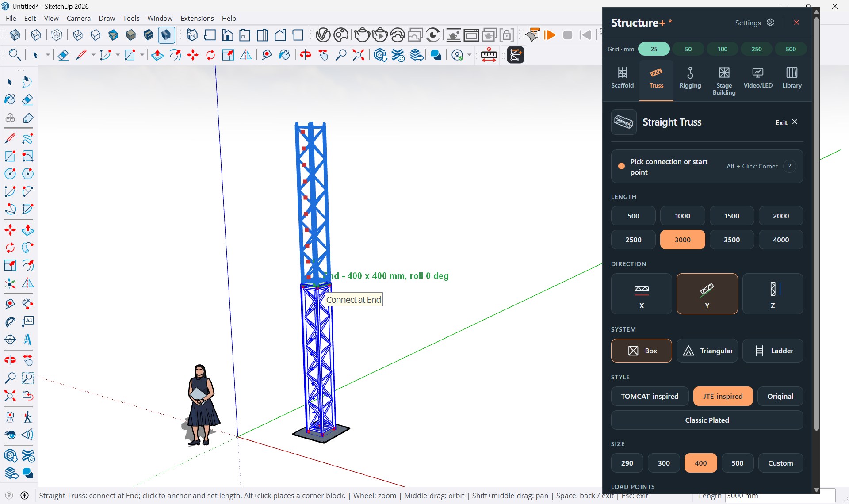The width and height of the screenshot is (849, 504).
Task: Select truss length 2000
Action: point(781,216)
